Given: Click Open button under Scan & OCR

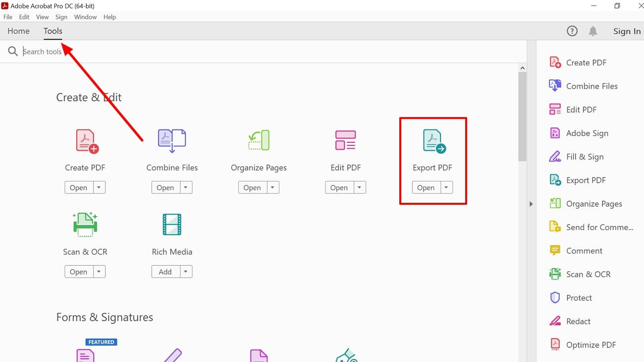Looking at the screenshot, I should 79,272.
